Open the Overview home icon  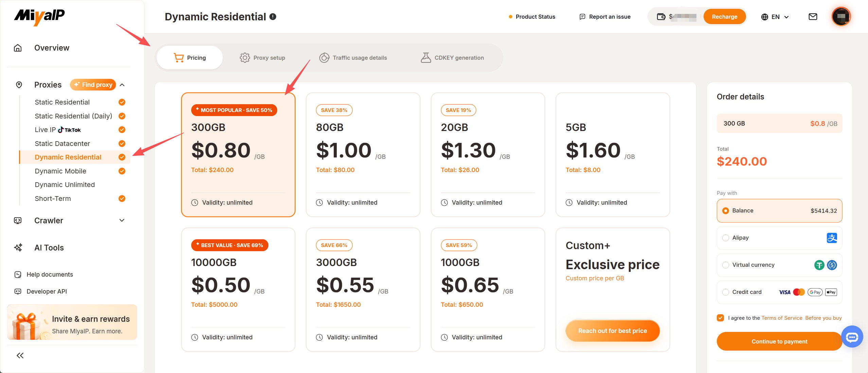coord(18,48)
